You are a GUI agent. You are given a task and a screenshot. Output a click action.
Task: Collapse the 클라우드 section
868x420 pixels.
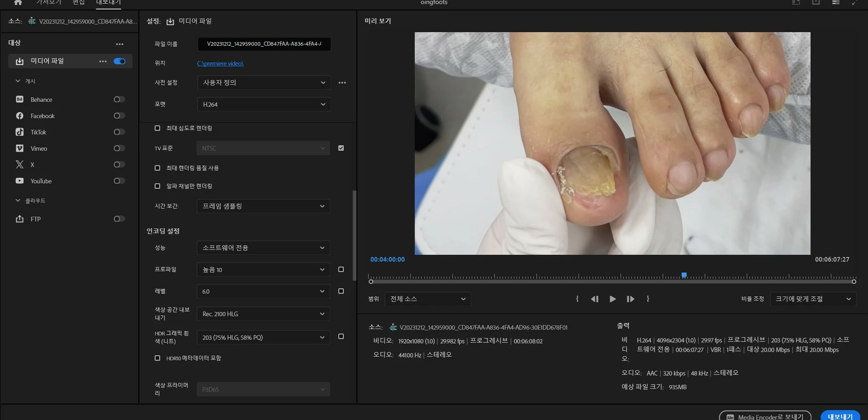[x=18, y=200]
